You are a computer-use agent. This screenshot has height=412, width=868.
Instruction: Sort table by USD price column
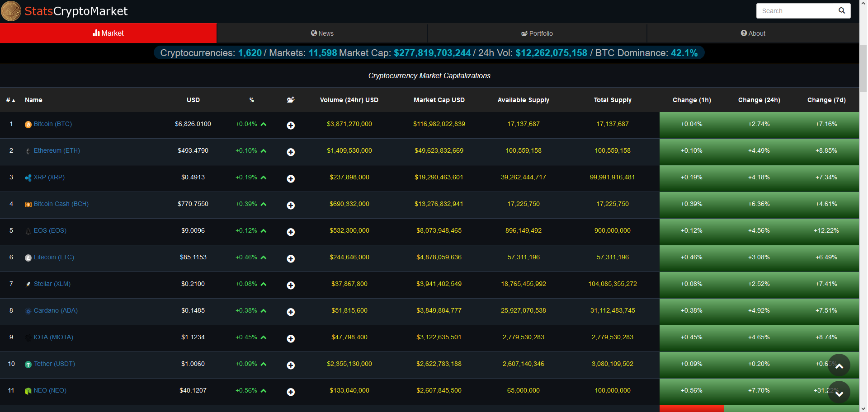(x=193, y=100)
